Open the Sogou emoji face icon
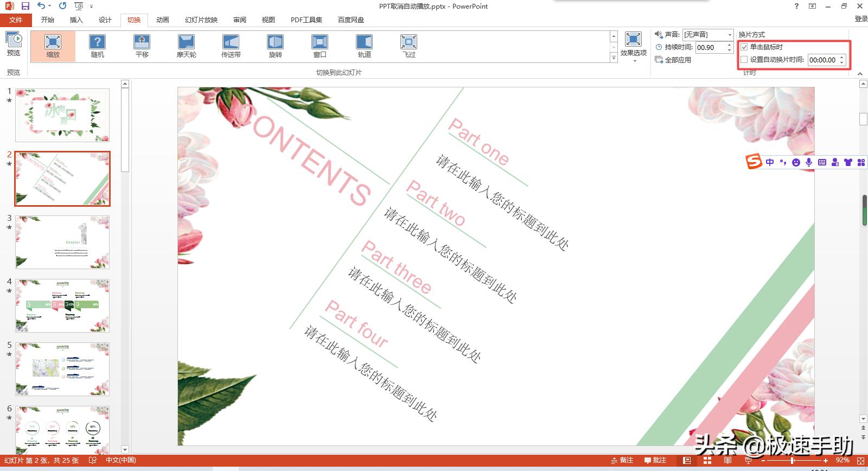The width and height of the screenshot is (868, 471). click(x=796, y=162)
